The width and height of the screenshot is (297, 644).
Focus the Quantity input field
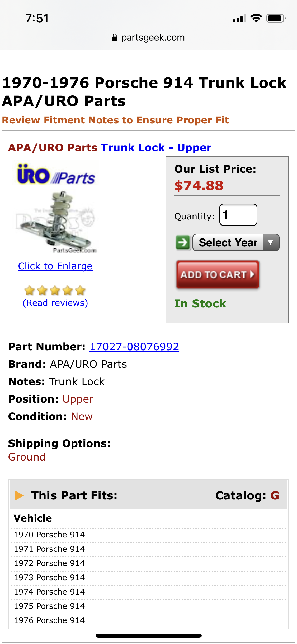click(238, 215)
